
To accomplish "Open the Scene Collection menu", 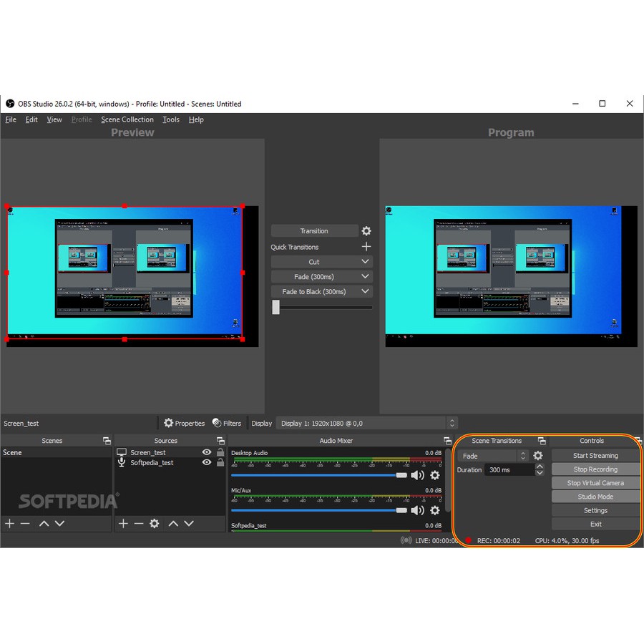I will point(127,119).
